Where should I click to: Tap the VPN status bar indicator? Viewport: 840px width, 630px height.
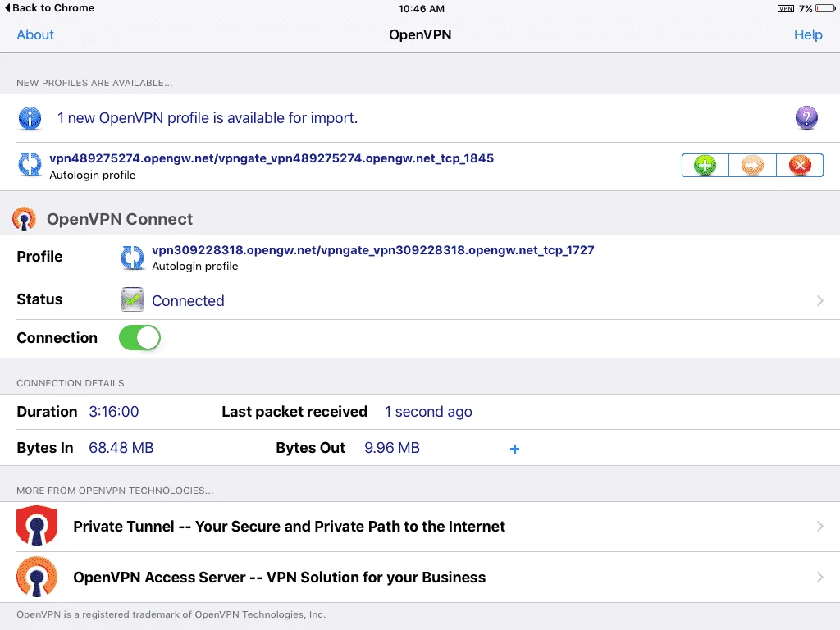(x=785, y=8)
